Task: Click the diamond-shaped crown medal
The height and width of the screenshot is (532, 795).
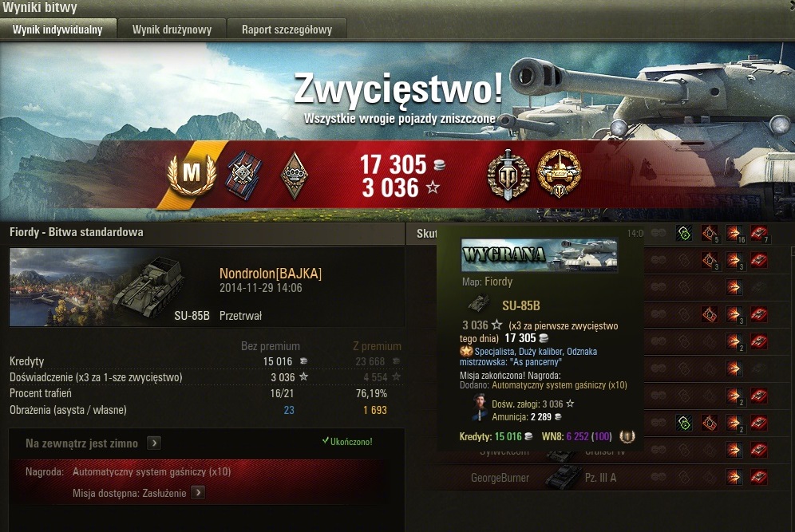Action: click(x=294, y=175)
